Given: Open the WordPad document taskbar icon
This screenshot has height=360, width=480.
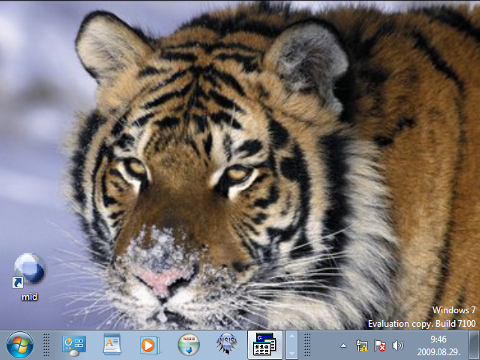Looking at the screenshot, I should point(112,345).
